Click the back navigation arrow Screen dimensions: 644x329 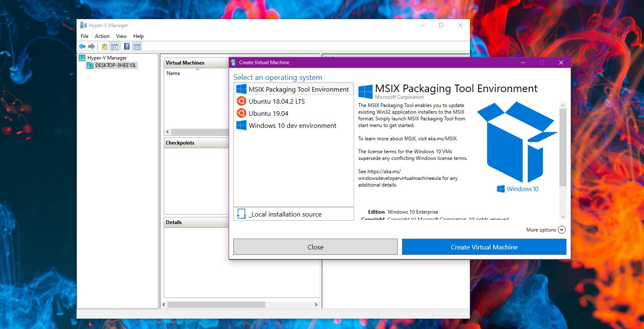[x=82, y=46]
